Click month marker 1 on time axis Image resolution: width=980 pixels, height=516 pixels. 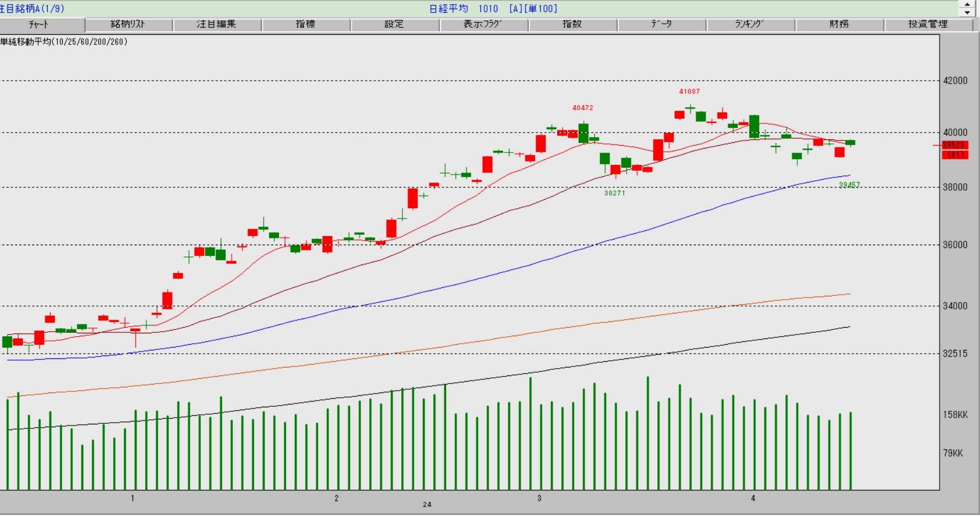[x=133, y=498]
